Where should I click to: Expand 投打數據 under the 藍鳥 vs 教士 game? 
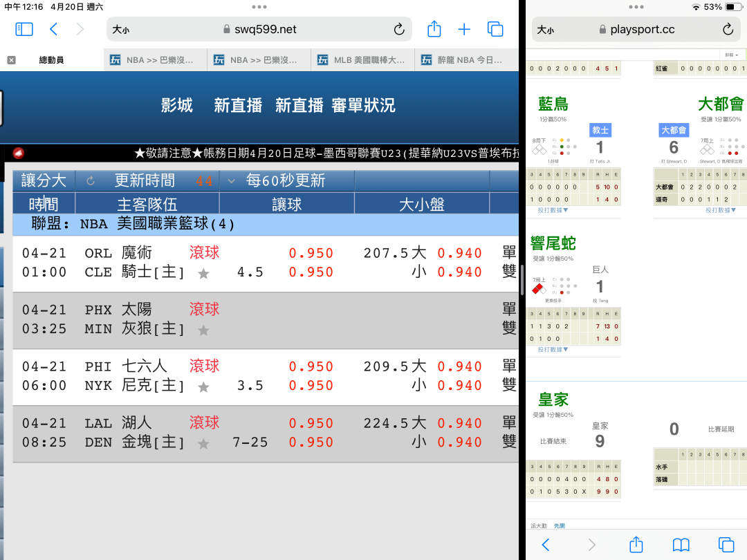point(553,210)
